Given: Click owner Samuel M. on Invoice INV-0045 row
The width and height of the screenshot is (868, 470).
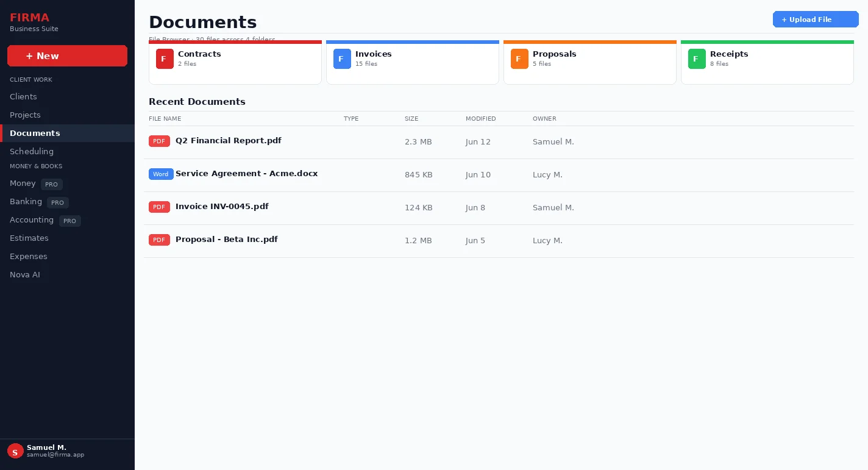Looking at the screenshot, I should [x=553, y=208].
